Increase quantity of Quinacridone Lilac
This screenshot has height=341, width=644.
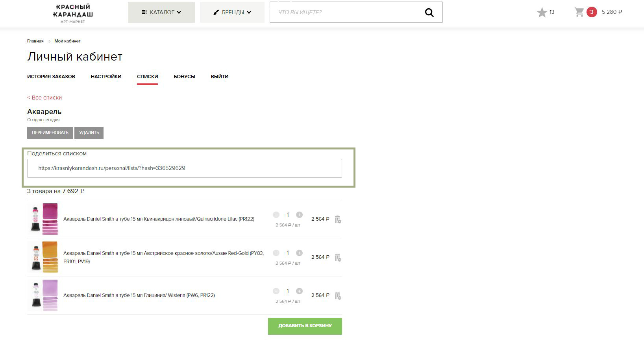coord(299,215)
